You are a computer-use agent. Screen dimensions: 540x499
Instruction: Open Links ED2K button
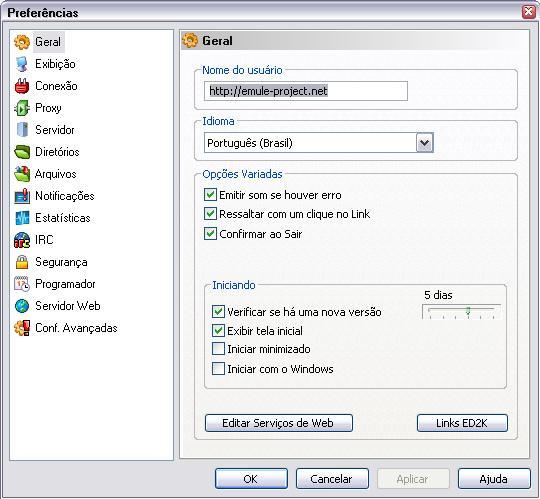(x=462, y=423)
